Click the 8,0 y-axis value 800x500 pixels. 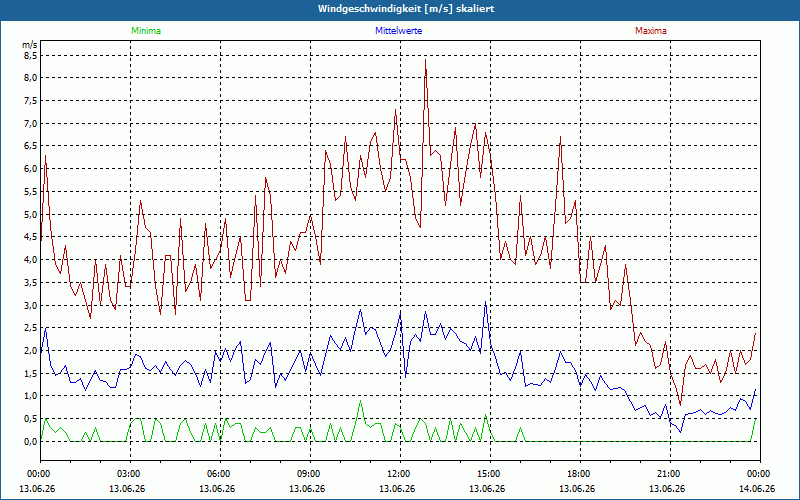(30, 78)
